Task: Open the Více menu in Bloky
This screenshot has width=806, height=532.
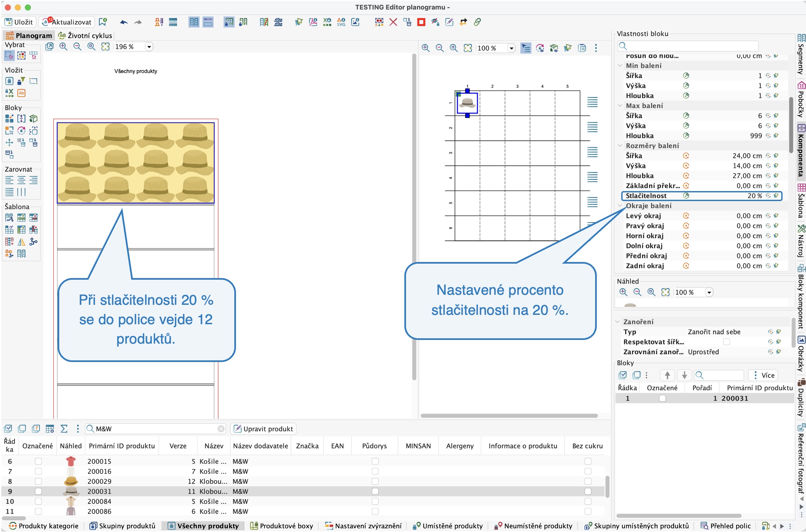Action: click(763, 375)
